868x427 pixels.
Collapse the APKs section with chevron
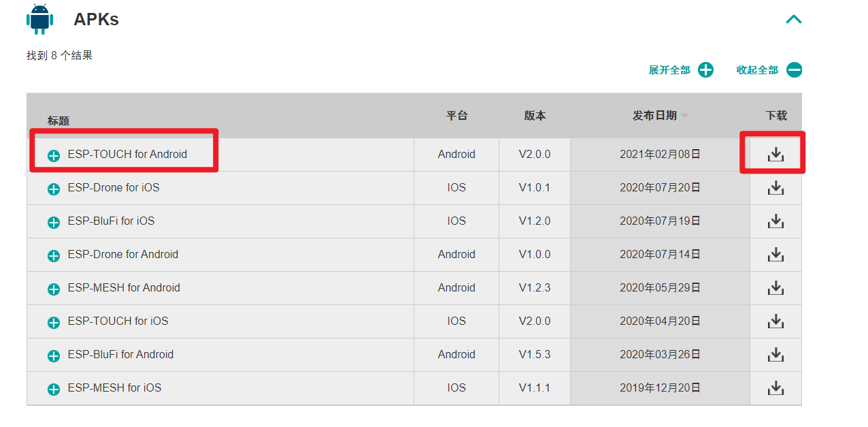click(794, 19)
